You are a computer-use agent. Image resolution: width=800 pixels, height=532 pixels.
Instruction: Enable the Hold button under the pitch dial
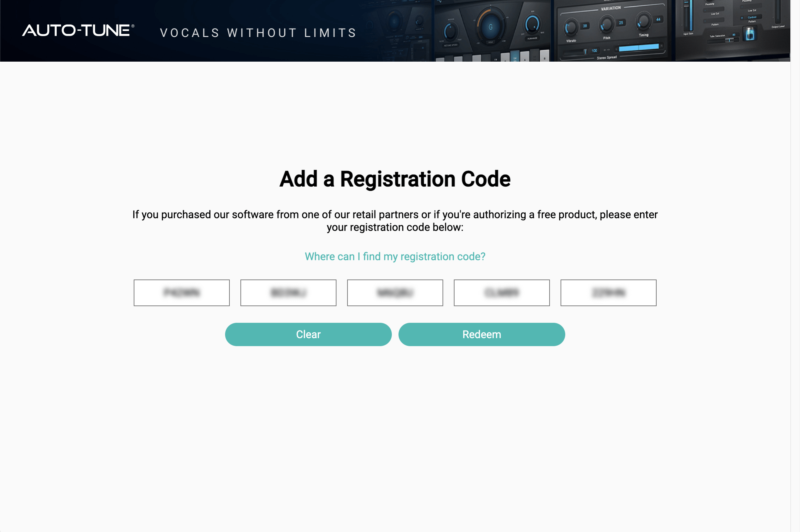point(491,42)
